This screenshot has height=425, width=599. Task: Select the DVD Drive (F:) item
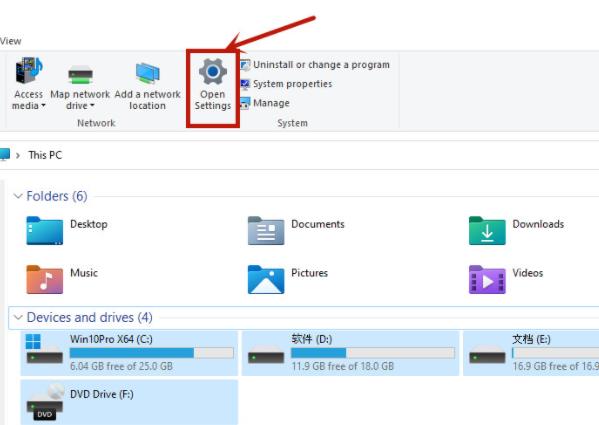(x=129, y=402)
